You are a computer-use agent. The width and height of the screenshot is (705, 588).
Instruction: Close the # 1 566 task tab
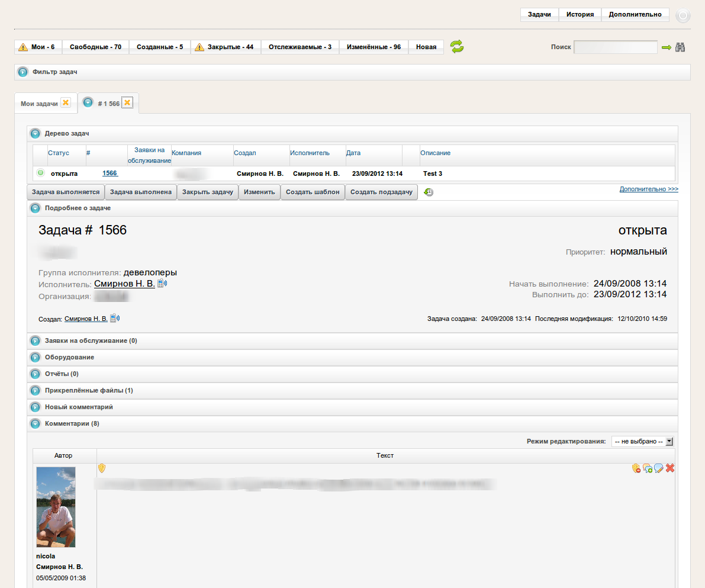point(127,103)
